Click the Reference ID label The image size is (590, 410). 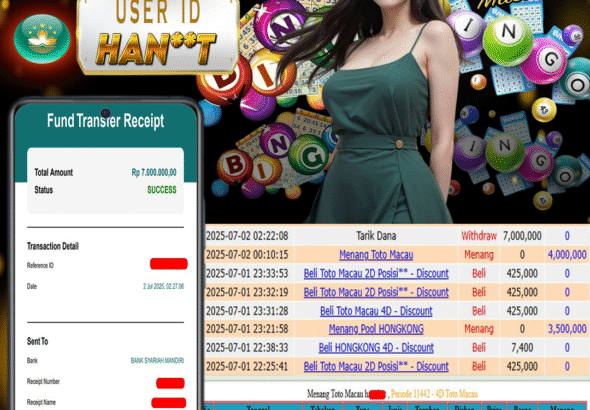pyautogui.click(x=40, y=265)
